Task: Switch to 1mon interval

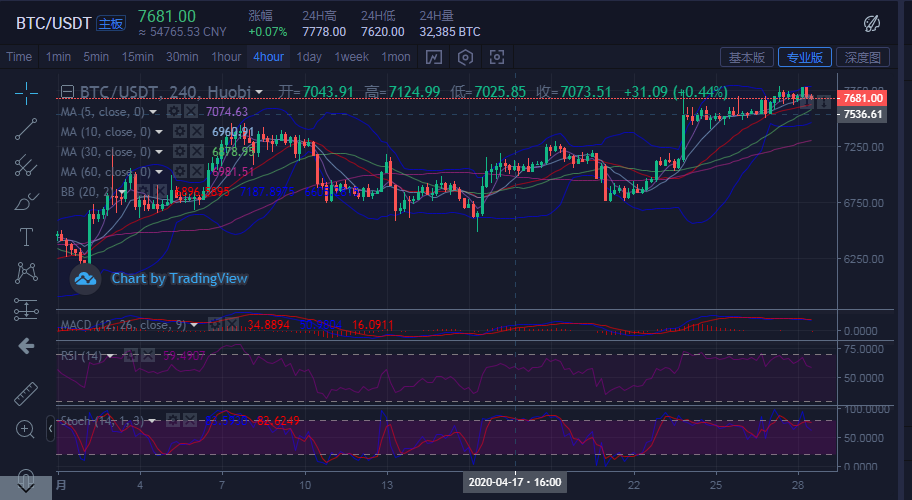Action: [x=396, y=57]
